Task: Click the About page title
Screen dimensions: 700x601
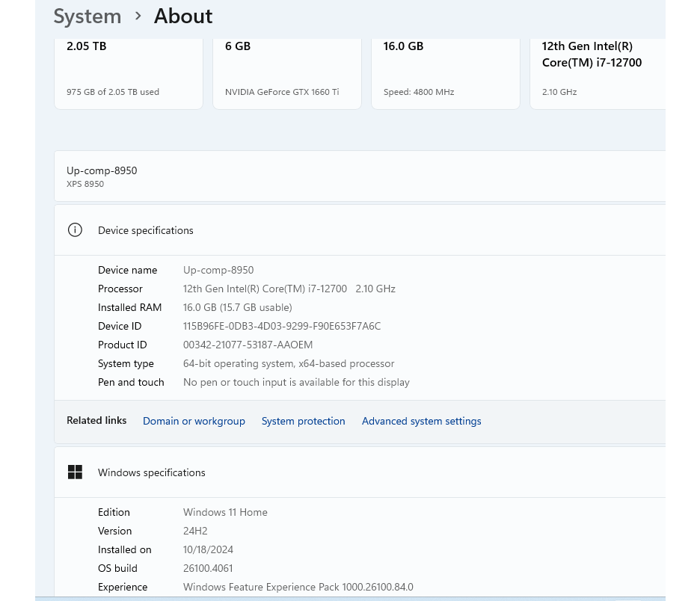Action: (183, 16)
